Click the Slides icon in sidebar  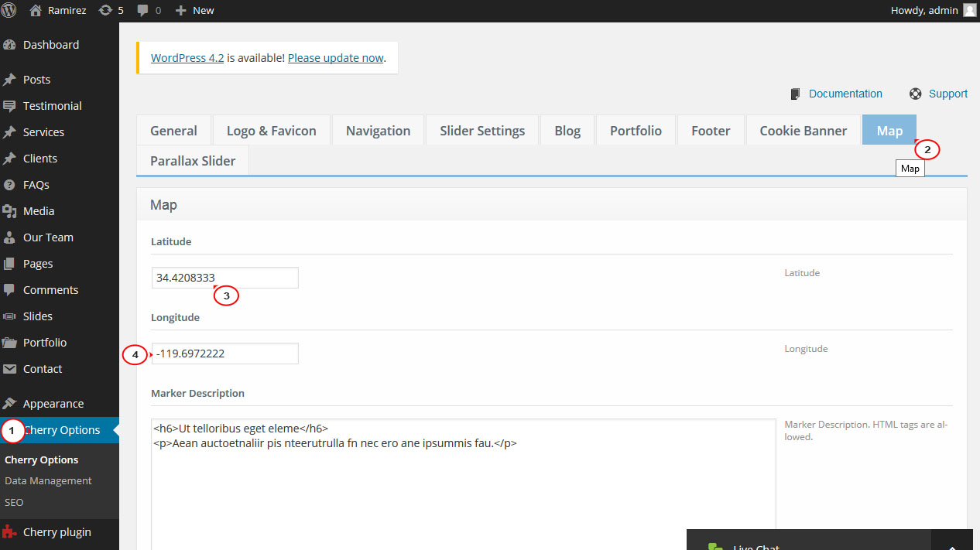(9, 316)
